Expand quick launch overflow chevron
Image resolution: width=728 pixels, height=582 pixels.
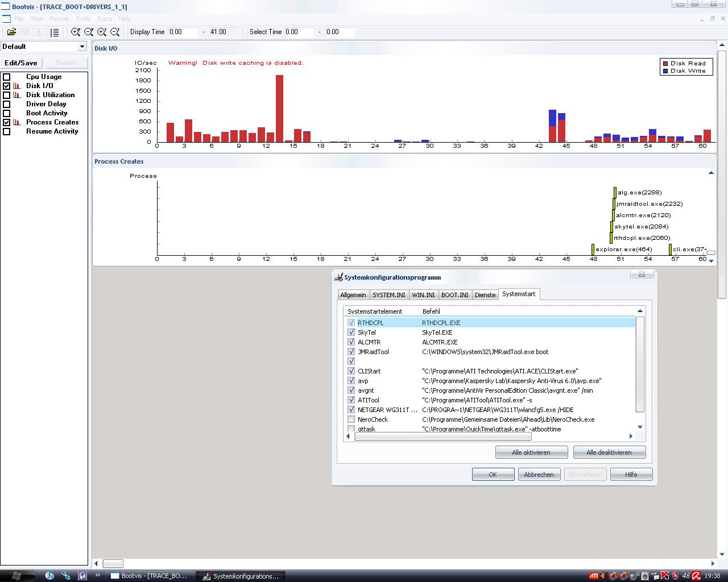click(x=98, y=575)
